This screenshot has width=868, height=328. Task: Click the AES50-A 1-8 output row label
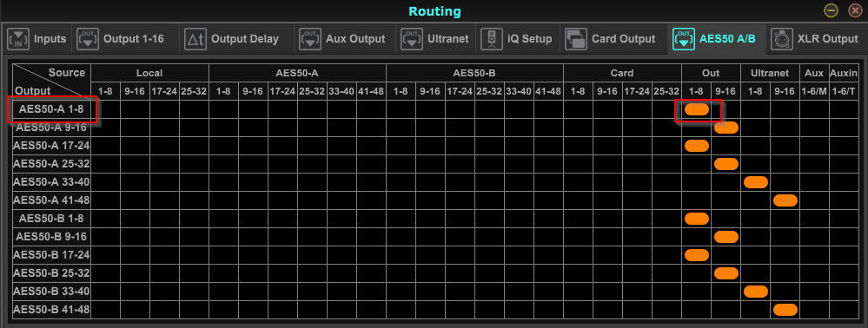[x=51, y=109]
